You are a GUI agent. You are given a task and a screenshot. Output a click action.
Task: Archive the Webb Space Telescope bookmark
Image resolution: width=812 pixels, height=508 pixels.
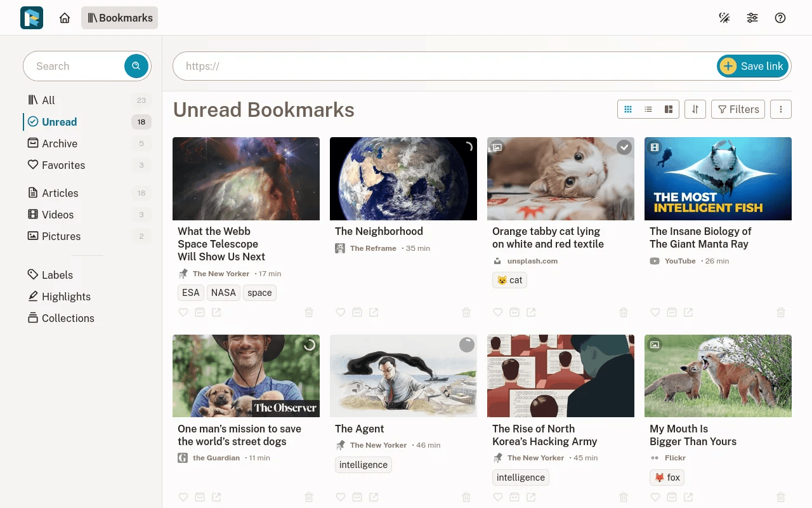200,312
